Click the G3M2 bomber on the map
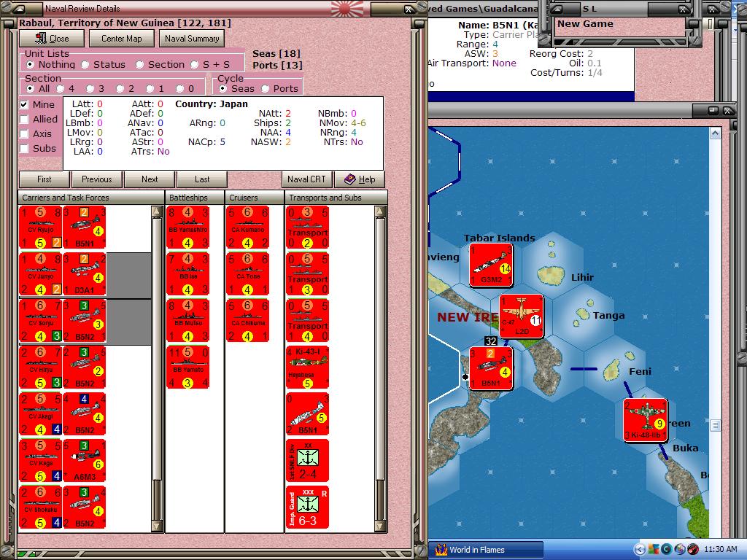 [491, 265]
